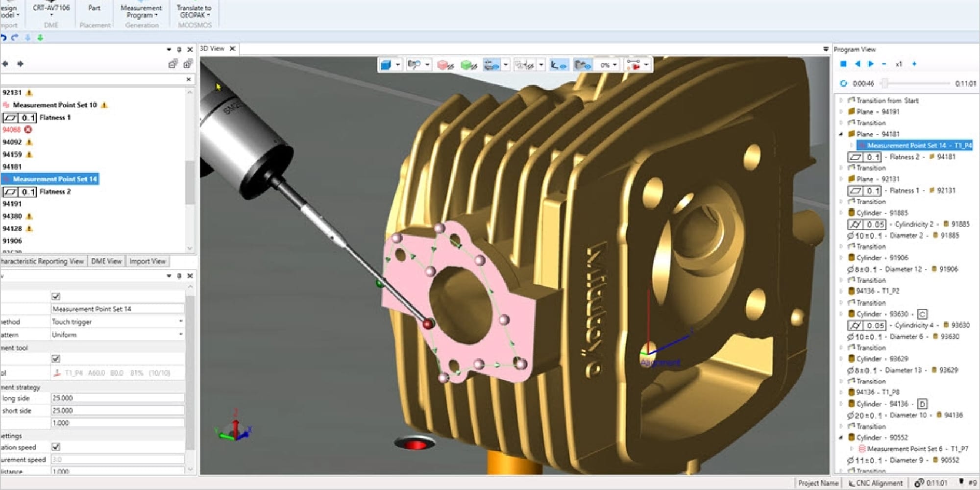Click the simulation timeline slider handle
980x490 pixels.
click(x=884, y=83)
